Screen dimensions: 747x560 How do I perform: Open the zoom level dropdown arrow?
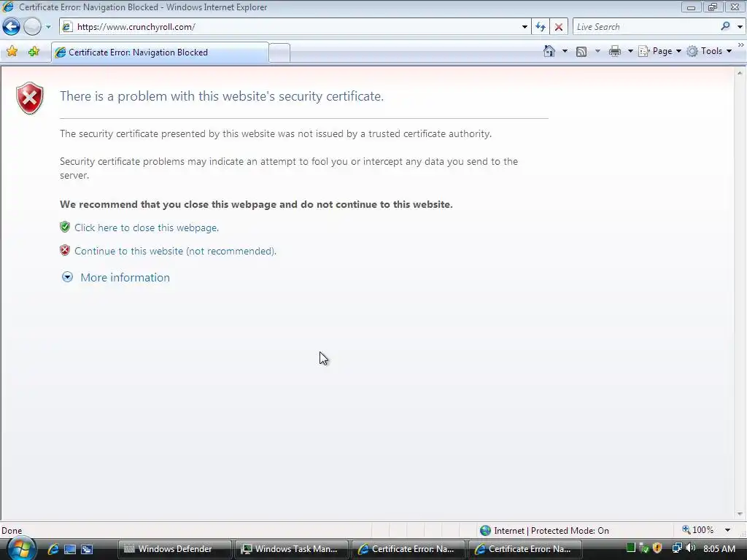coord(727,530)
